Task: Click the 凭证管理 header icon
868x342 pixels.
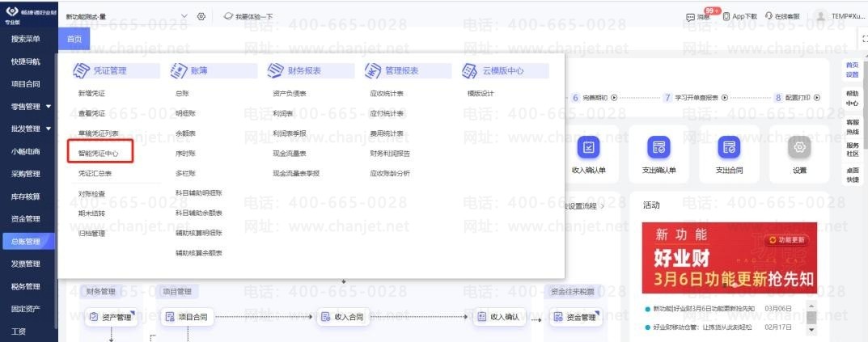Action: coord(82,71)
